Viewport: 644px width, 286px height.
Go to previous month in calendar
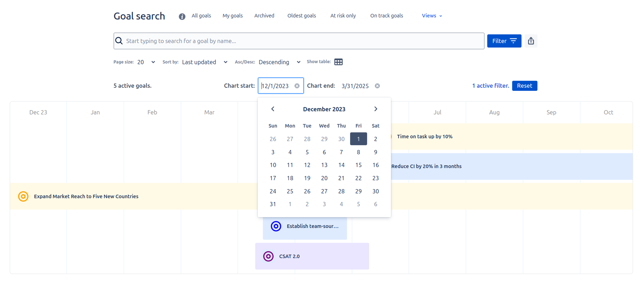pos(273,109)
